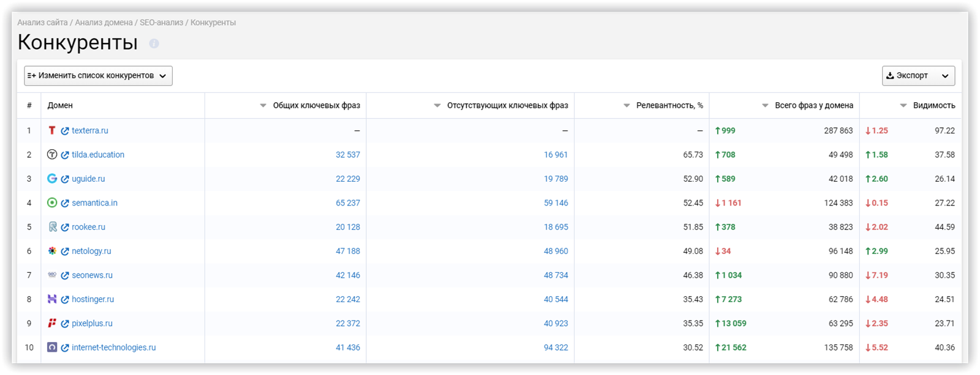980x375 pixels.
Task: Click the rookee.ru favicon
Action: [52, 227]
